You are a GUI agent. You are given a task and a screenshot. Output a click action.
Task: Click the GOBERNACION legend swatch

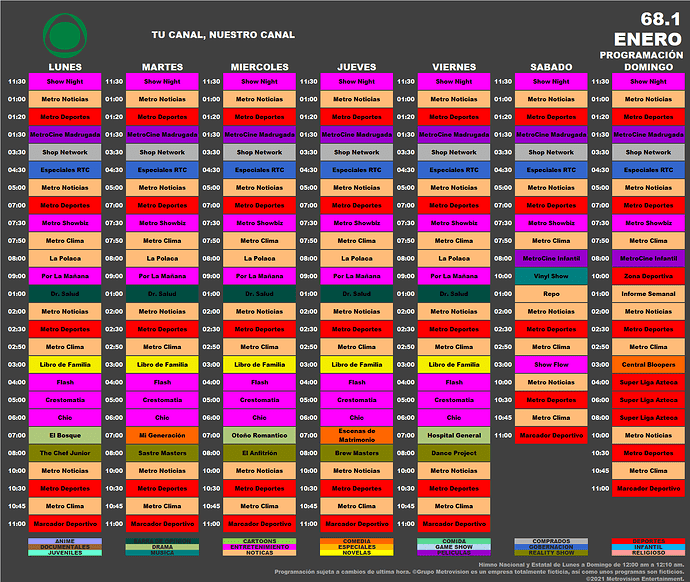pyautogui.click(x=551, y=547)
